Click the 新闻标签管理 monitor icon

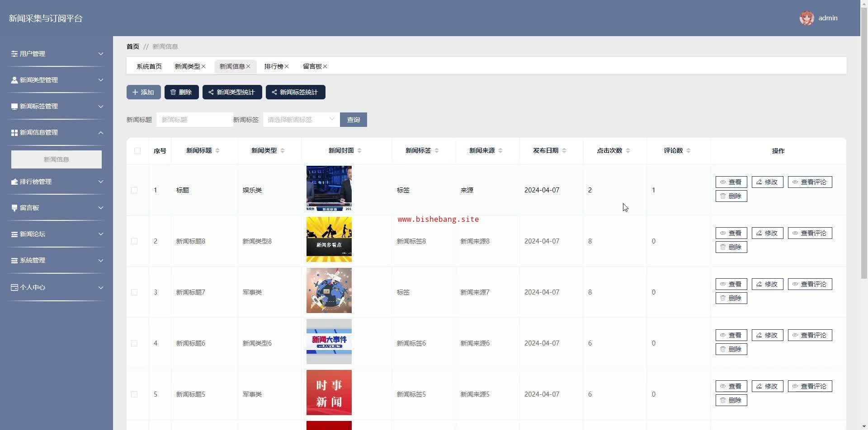coord(14,106)
